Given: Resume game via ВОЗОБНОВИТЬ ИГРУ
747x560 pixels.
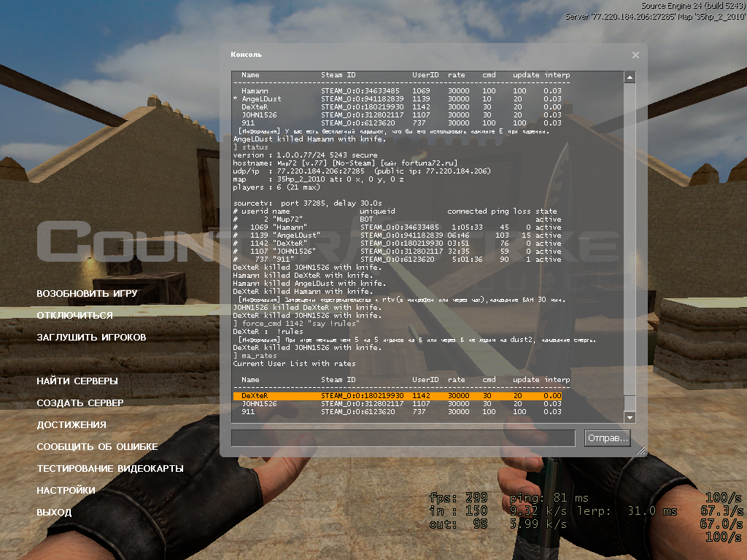Looking at the screenshot, I should coord(87,293).
